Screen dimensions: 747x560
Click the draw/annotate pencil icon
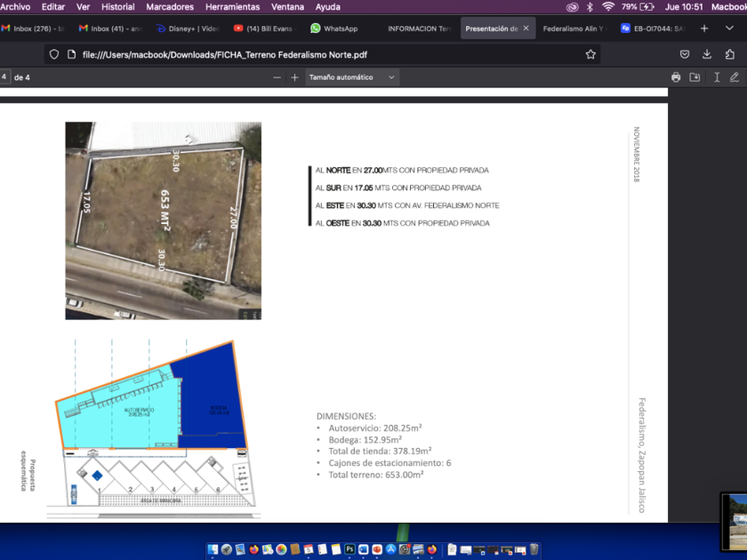coord(735,77)
